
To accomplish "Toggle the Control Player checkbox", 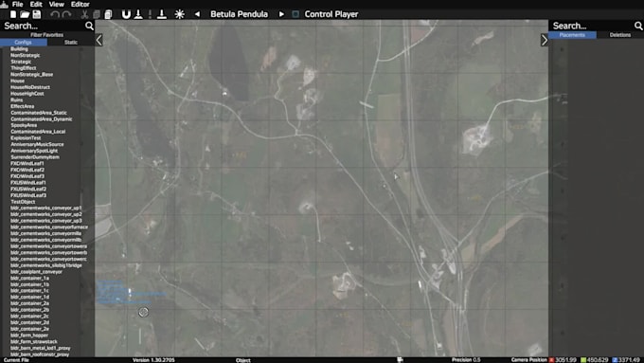I will click(x=295, y=14).
